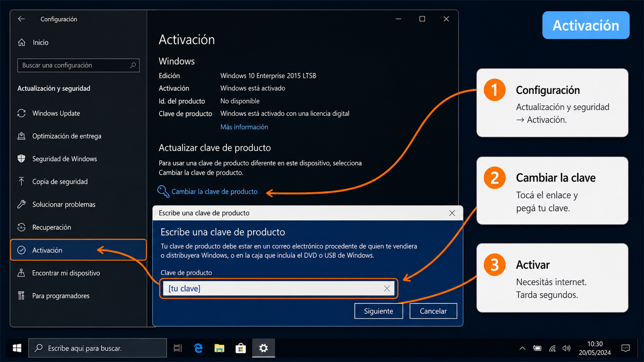The image size is (644, 362).
Task: Click the Siguiente button
Action: tap(379, 311)
